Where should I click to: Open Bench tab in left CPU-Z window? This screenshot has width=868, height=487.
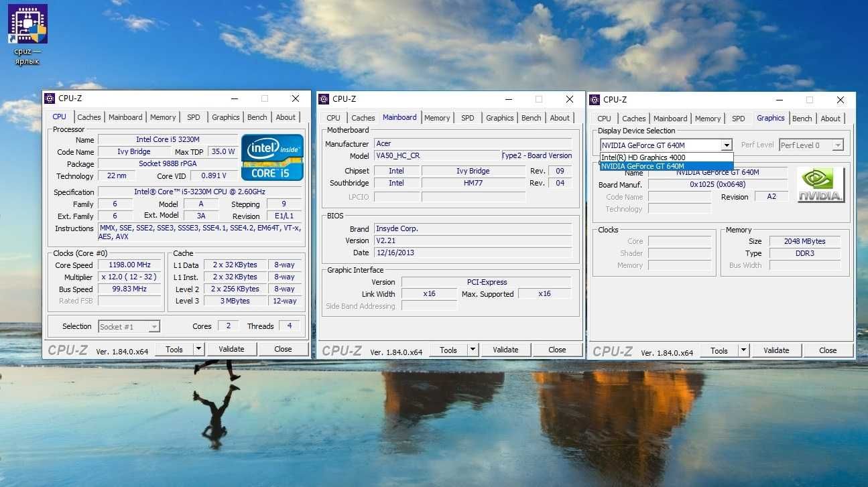(x=257, y=117)
